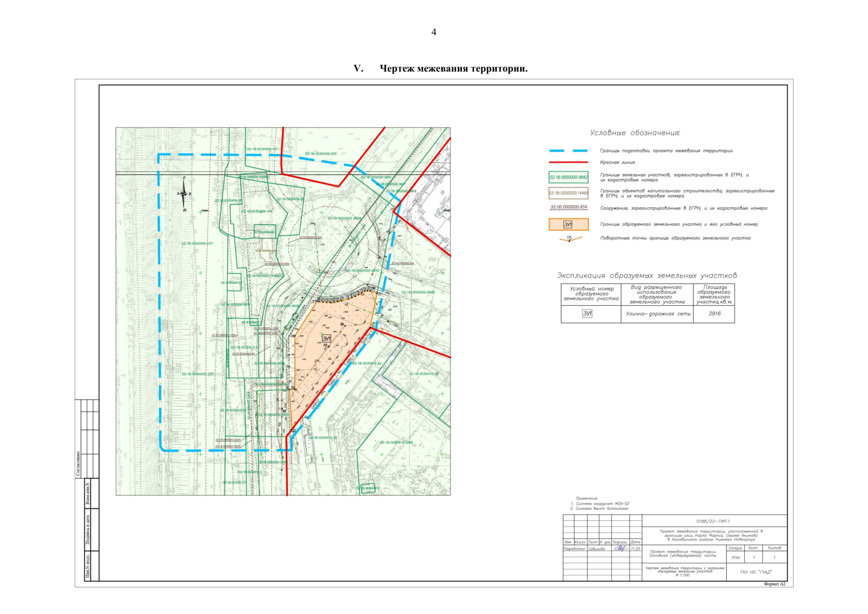
Task: Click the 'Условные обозначения' legend heading
Action: coord(635,133)
